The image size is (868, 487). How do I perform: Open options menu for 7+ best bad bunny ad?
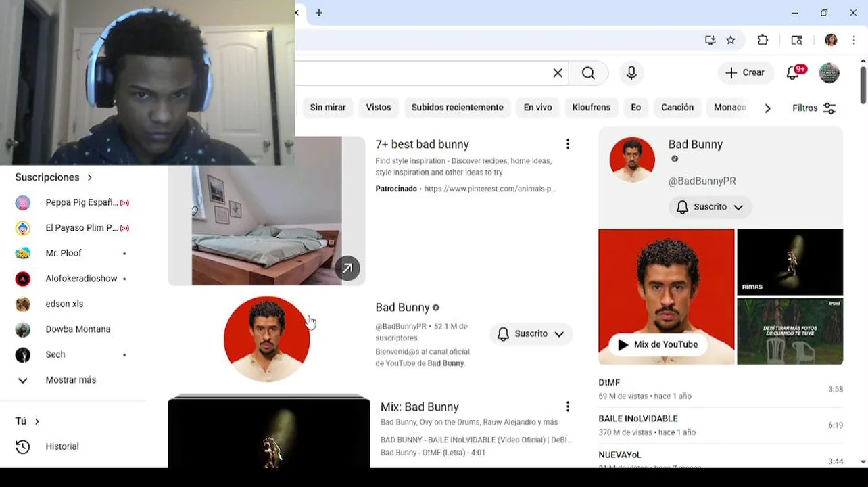568,144
